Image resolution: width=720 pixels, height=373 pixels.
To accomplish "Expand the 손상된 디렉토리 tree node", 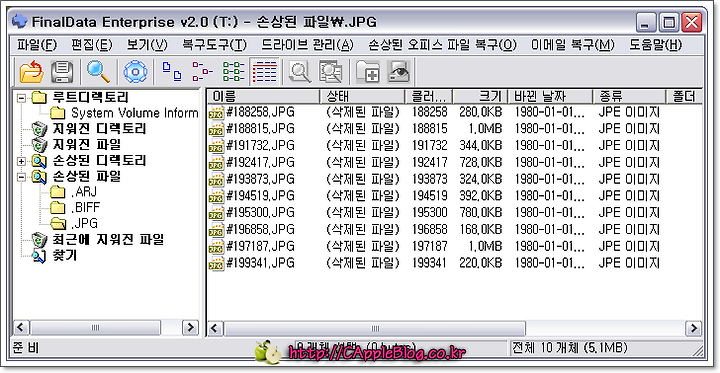I will pos(21,161).
